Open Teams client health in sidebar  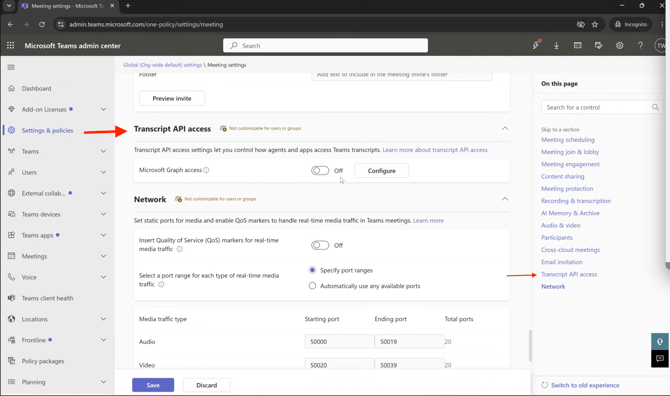point(47,298)
